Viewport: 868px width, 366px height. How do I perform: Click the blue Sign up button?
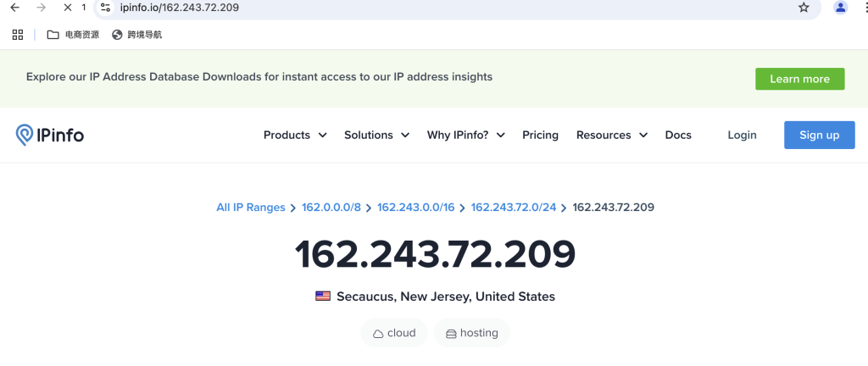[x=820, y=135]
